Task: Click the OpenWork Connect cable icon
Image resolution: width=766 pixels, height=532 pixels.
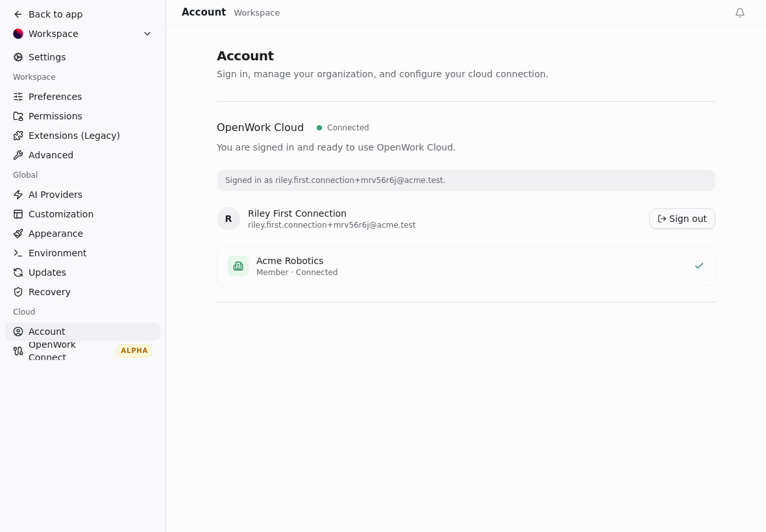Action: tap(18, 351)
